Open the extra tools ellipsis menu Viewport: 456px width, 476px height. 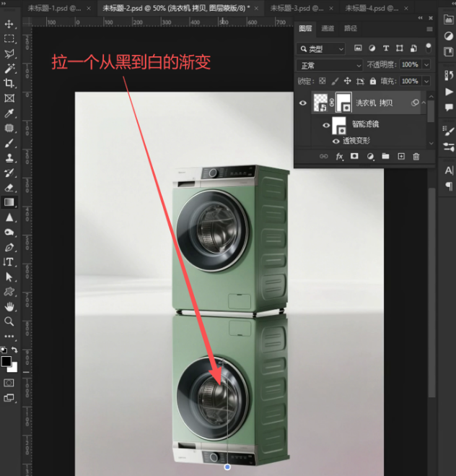tap(9, 336)
